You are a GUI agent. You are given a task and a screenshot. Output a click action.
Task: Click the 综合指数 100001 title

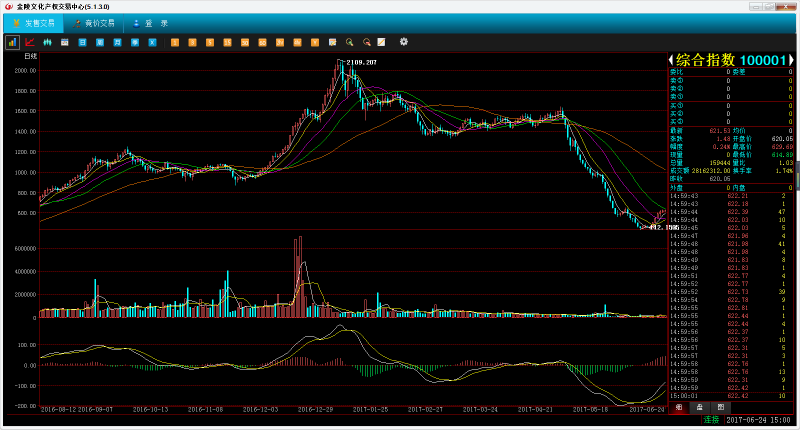click(x=731, y=60)
